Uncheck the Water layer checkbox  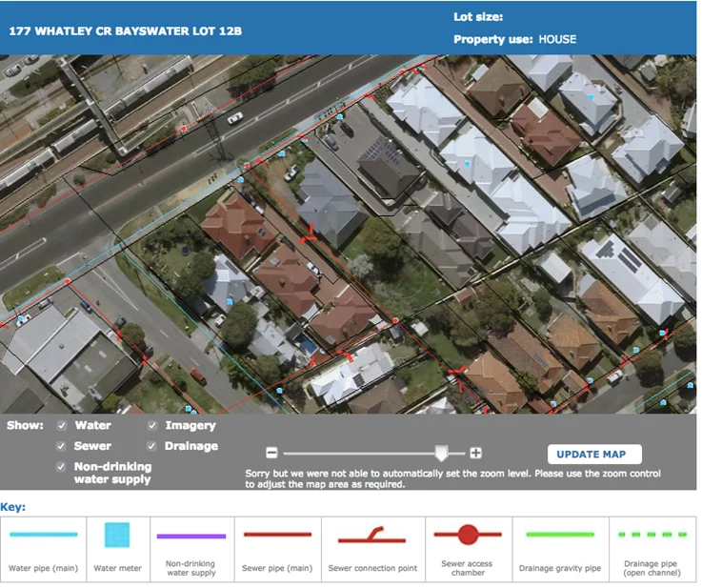62,426
